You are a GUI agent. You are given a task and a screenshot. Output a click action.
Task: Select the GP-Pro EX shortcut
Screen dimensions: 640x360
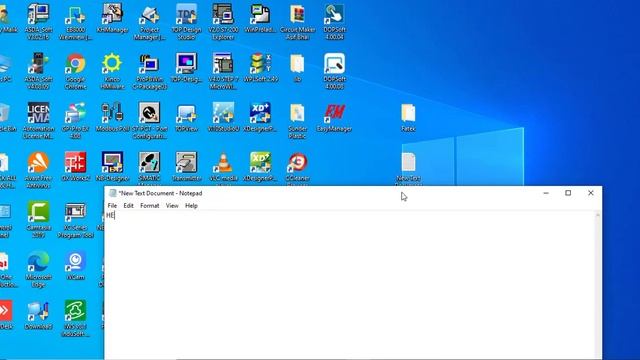[x=76, y=120]
